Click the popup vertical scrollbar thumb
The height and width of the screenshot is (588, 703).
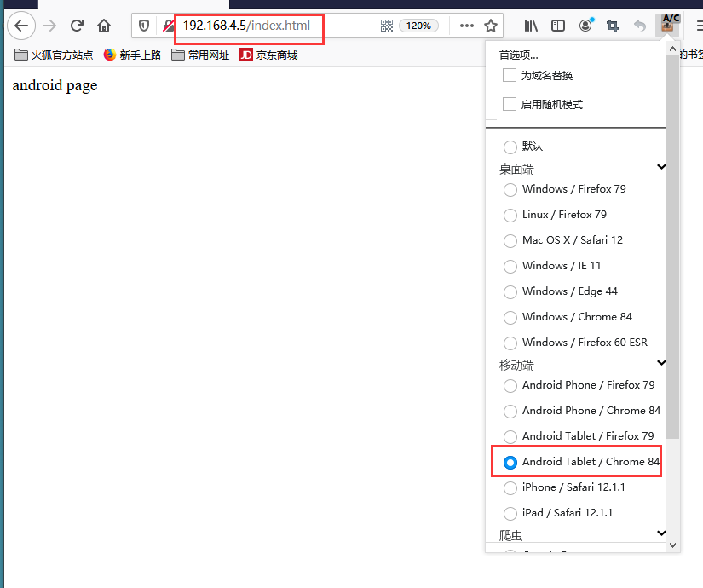coord(672,247)
